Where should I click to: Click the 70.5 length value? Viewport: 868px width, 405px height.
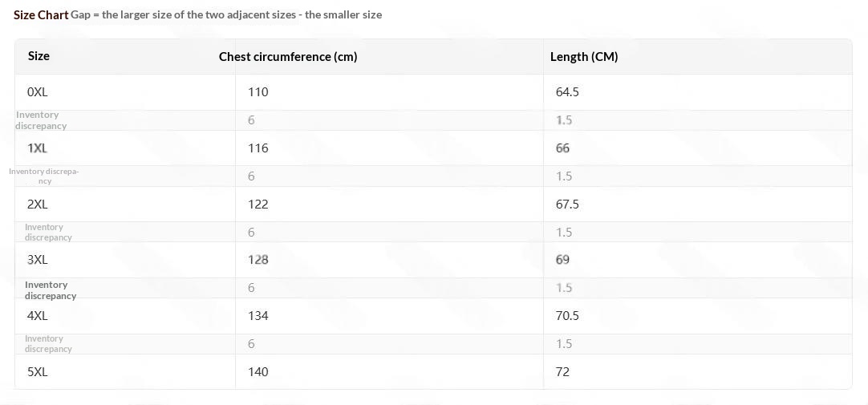pyautogui.click(x=567, y=316)
